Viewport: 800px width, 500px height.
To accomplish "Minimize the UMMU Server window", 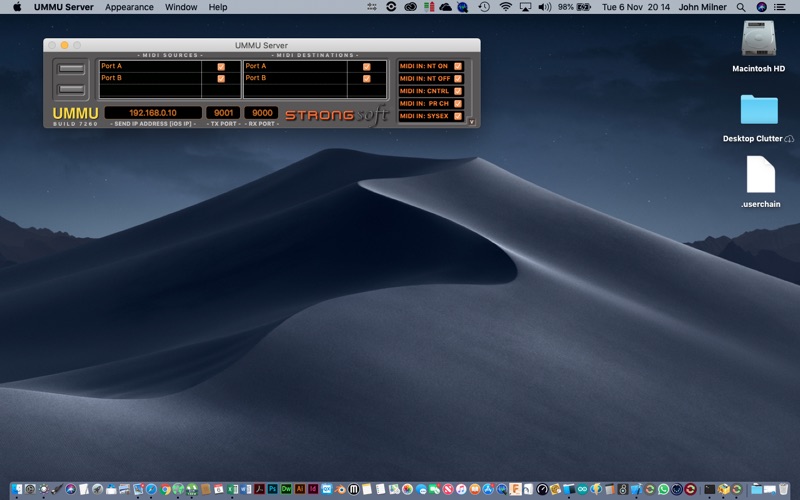I will tap(64, 45).
